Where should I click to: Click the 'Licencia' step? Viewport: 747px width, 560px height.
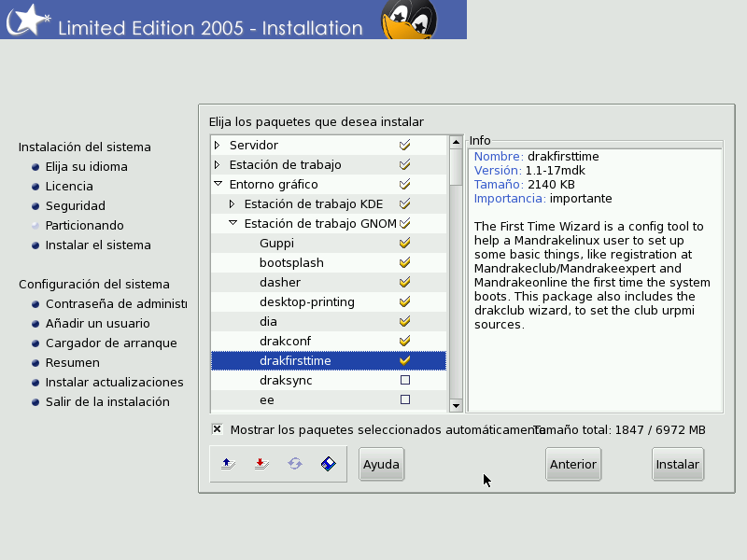[x=69, y=186]
